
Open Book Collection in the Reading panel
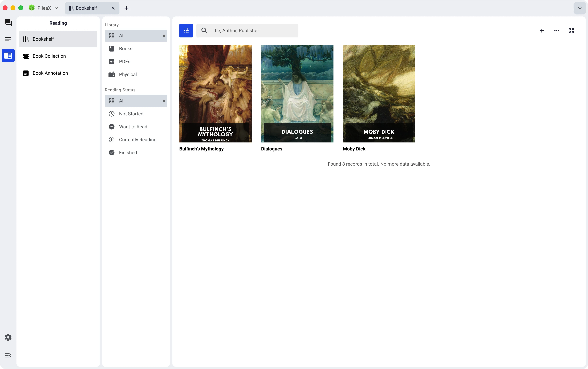point(58,56)
